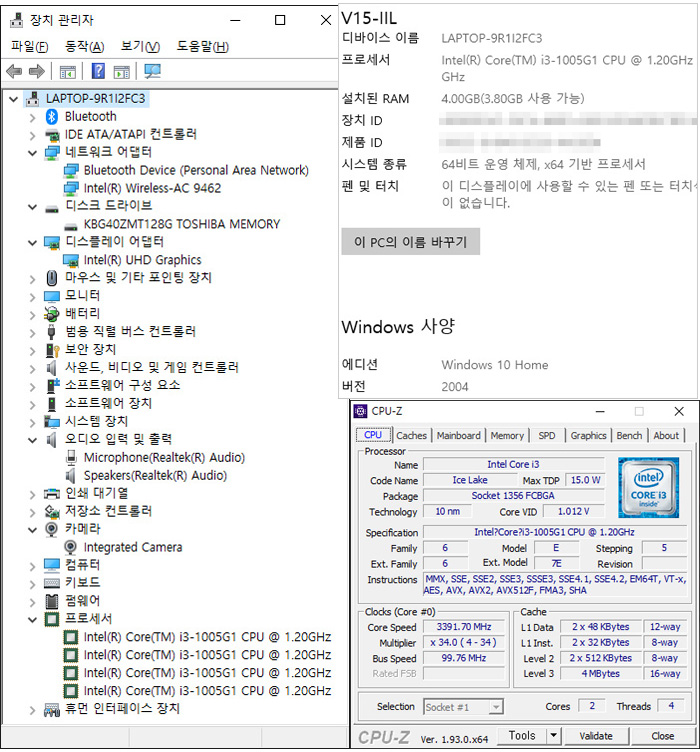
Task: Open the 보기(V) menu
Action: coord(140,47)
